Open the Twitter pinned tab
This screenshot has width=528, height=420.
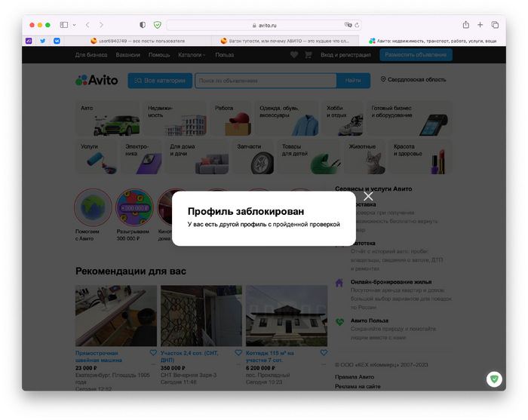(x=43, y=41)
